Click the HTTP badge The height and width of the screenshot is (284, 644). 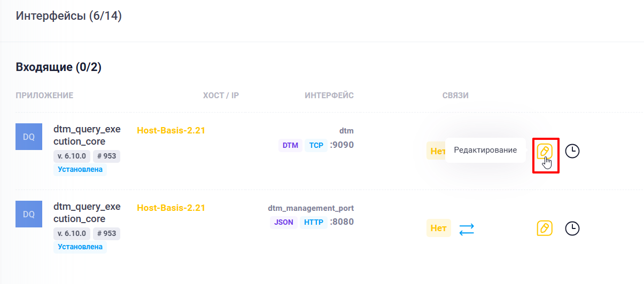pos(314,222)
